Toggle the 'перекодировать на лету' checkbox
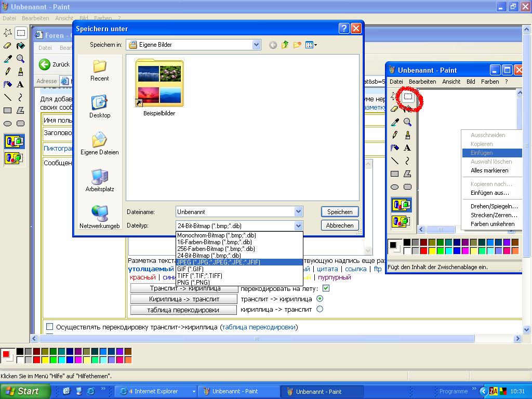Viewport: 532px width, 399px height. coord(326,288)
